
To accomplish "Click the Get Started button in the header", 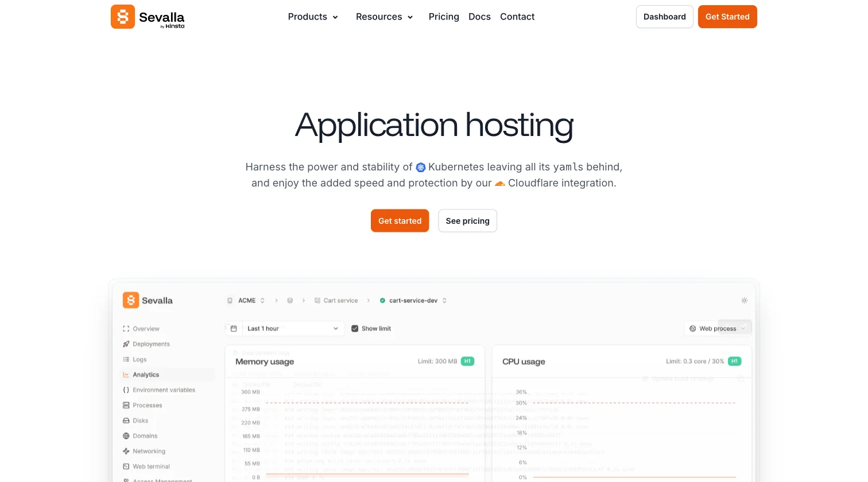I will point(727,17).
